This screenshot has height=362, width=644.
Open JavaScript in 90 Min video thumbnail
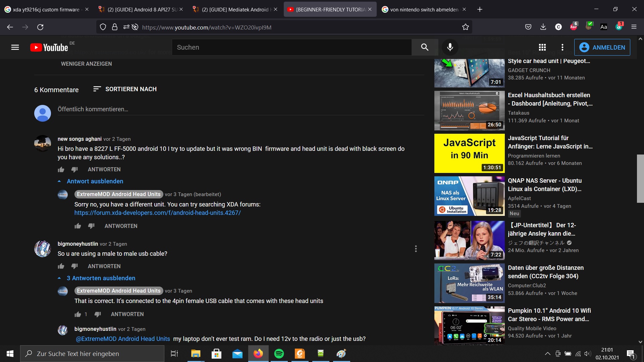pos(469,153)
